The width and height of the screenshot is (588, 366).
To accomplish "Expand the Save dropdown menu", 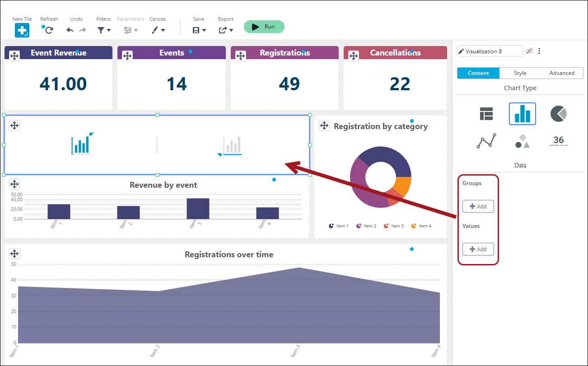I will coord(199,30).
